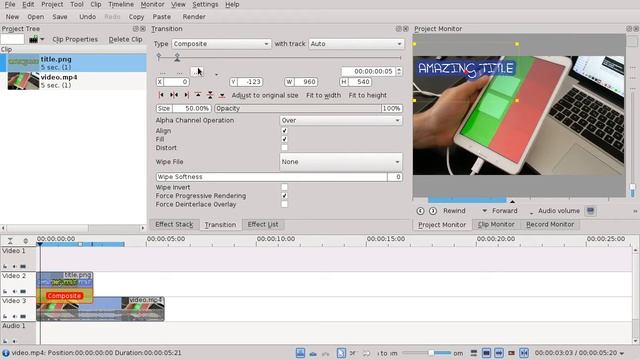
Task: Click the align right edge icon
Action: tap(186, 95)
